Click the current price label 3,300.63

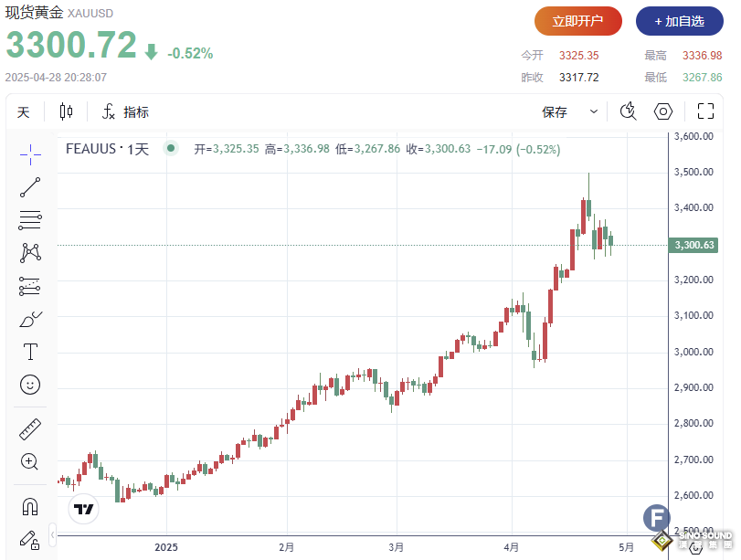tap(693, 245)
